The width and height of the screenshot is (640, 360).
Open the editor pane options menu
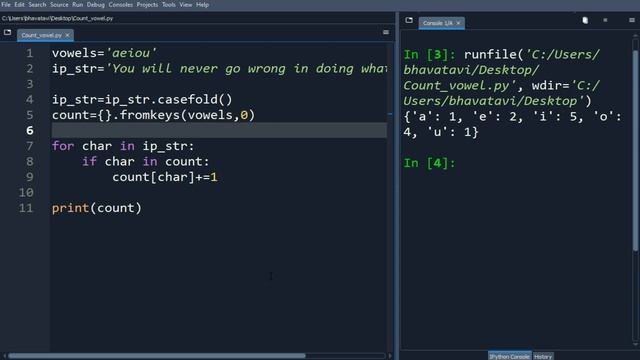point(386,32)
